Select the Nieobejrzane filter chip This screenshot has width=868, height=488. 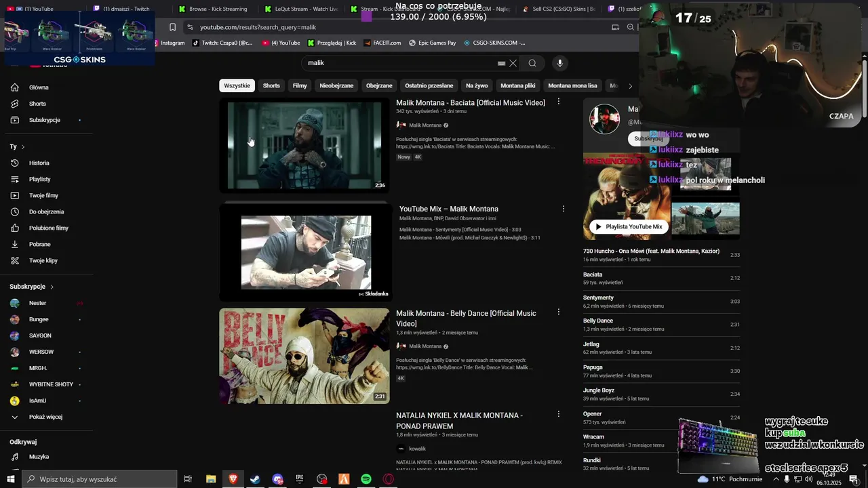click(336, 86)
